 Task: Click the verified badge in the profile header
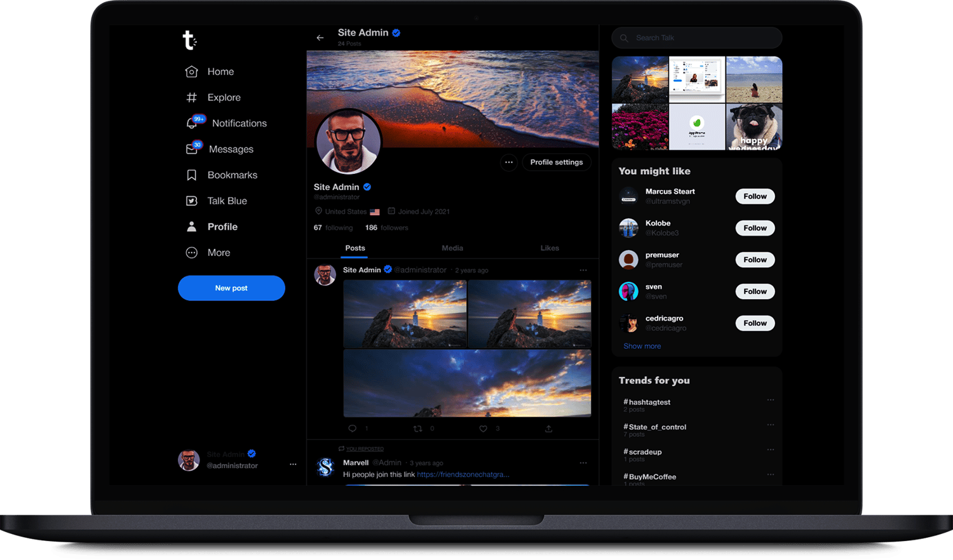[396, 33]
